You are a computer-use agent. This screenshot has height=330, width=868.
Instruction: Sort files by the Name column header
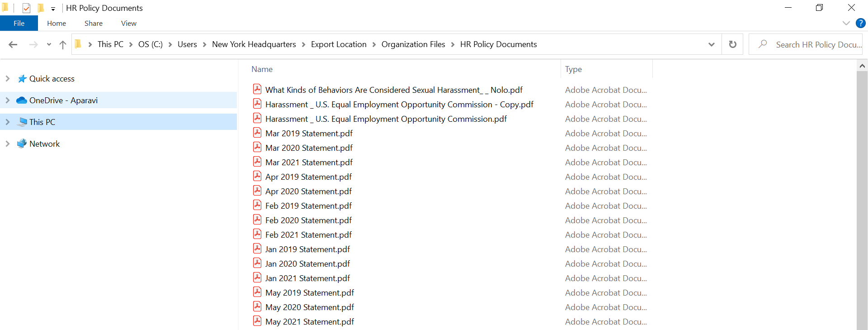tap(262, 69)
